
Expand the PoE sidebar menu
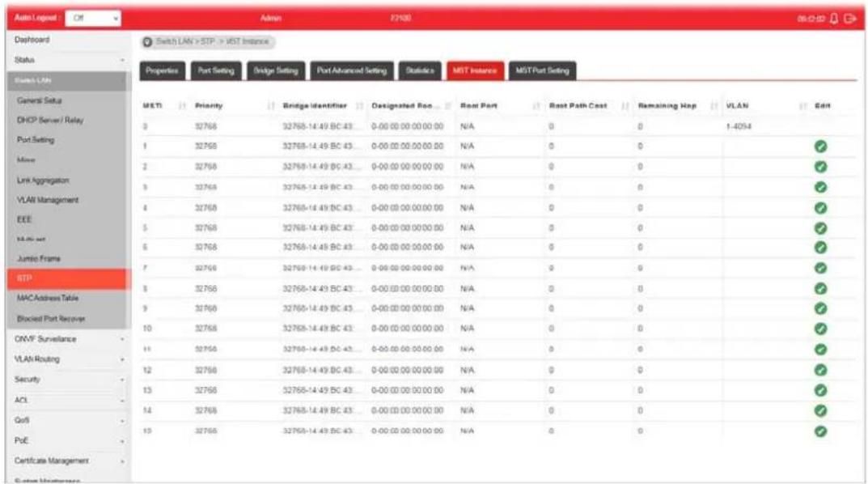click(x=69, y=441)
